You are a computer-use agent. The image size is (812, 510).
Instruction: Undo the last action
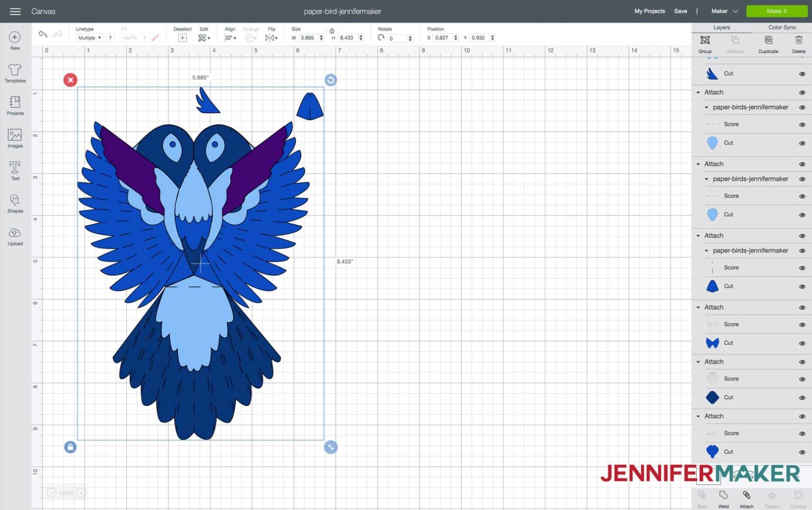[43, 34]
